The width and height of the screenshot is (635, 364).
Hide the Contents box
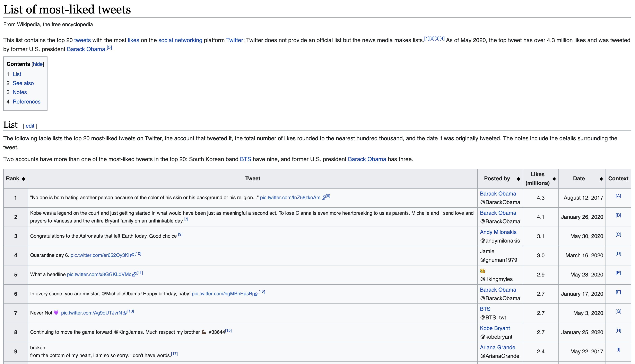pos(38,64)
